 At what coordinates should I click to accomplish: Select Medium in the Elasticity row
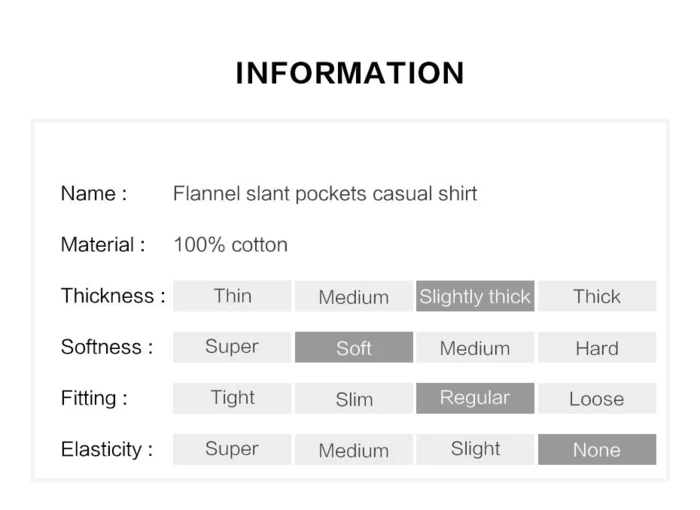(353, 450)
